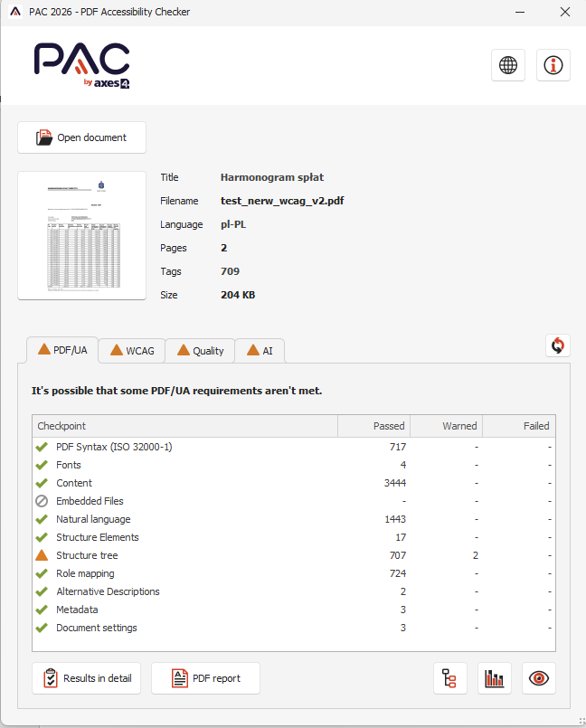Viewport: 586px width, 728px height.
Task: Switch to the WCAG tab
Action: click(132, 351)
